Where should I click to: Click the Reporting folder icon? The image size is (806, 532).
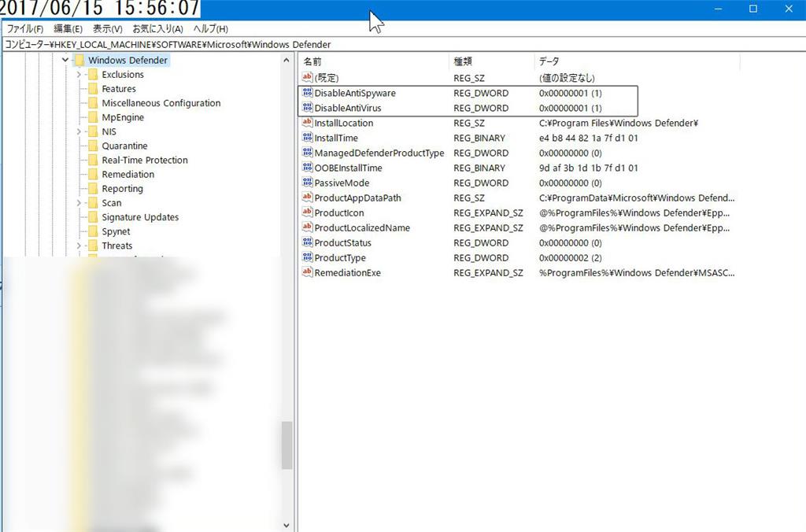click(x=93, y=189)
